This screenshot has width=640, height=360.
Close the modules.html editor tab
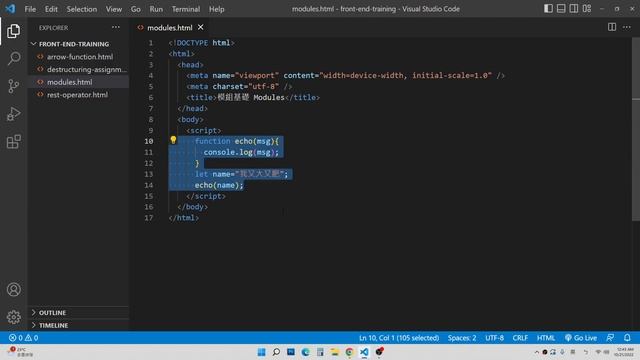click(x=200, y=27)
